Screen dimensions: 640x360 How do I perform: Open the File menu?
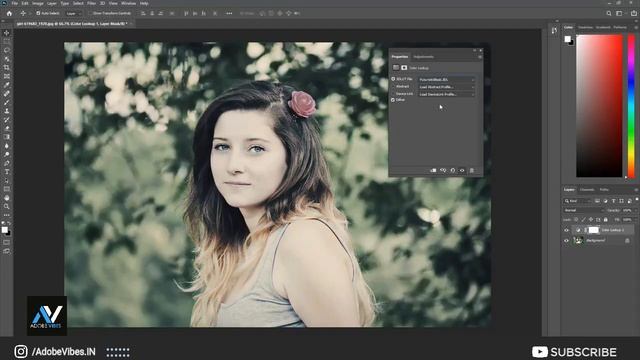(14, 3)
